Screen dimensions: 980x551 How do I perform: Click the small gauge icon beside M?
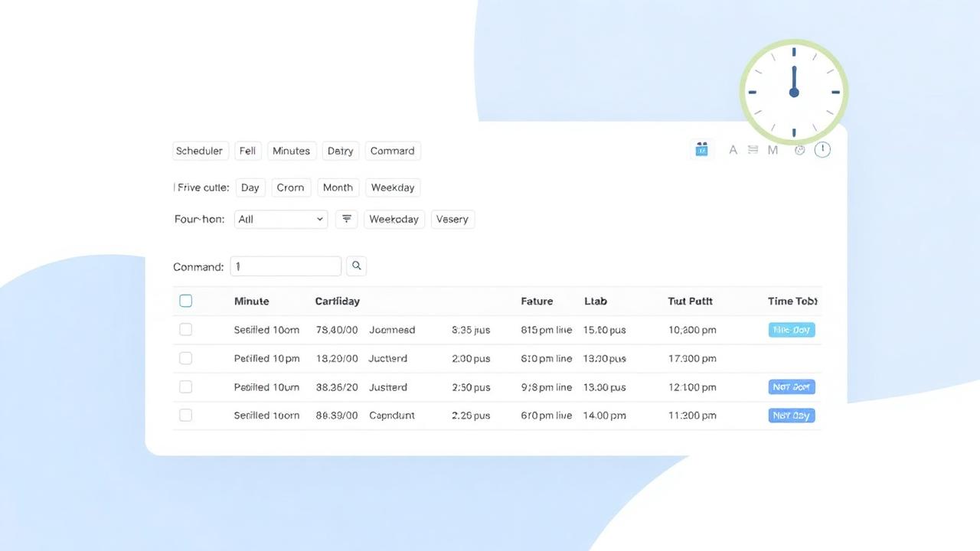coord(800,150)
